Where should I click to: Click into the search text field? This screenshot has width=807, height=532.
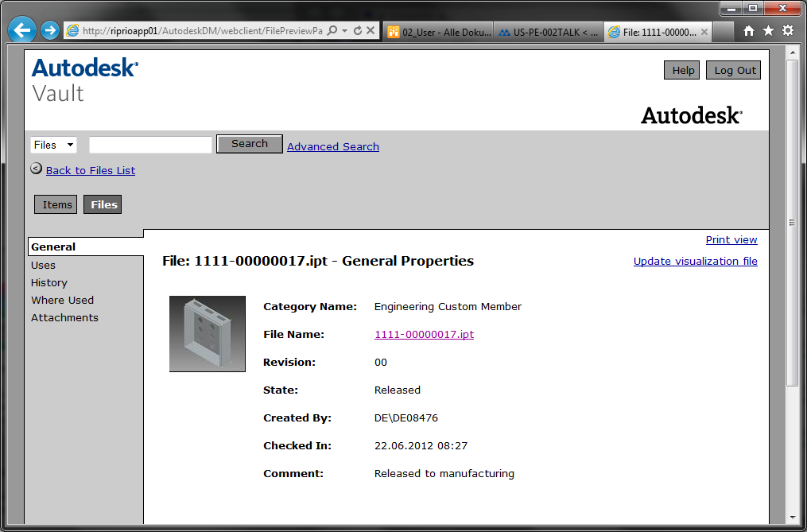click(150, 145)
